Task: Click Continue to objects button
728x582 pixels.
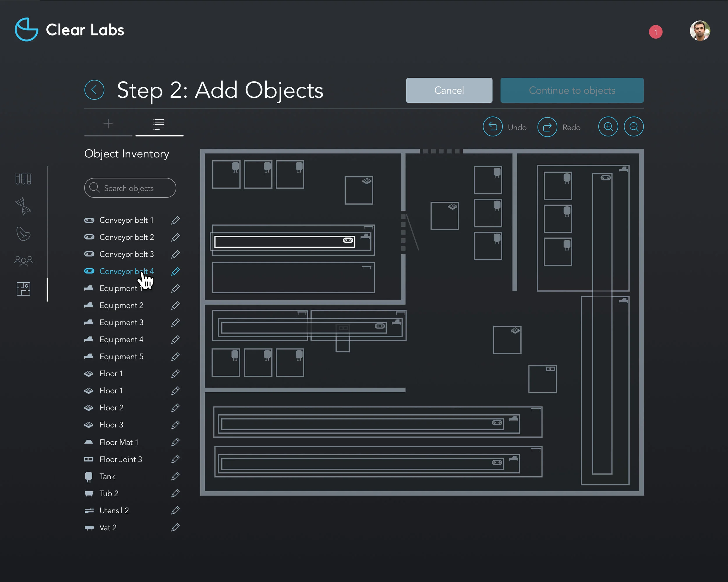Action: tap(572, 91)
